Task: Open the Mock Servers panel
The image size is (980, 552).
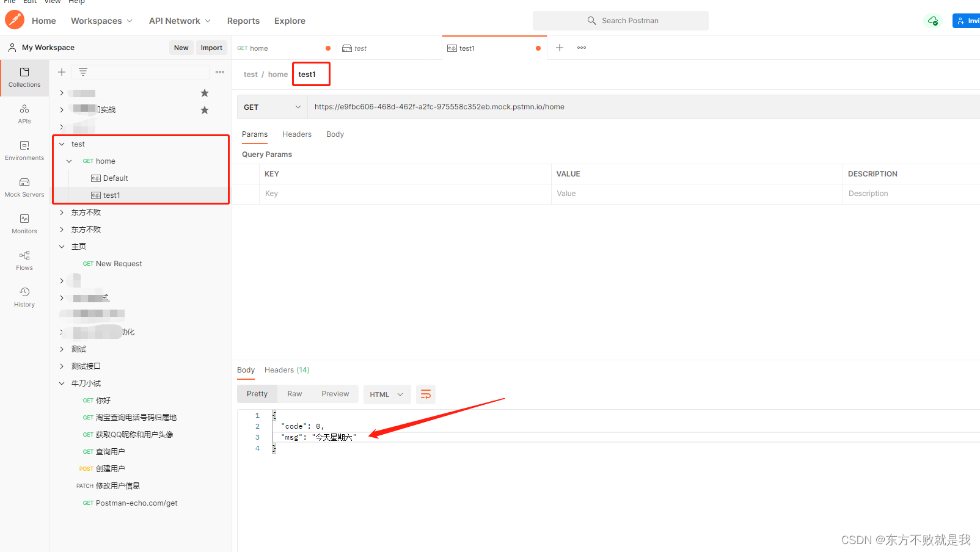Action: coord(24,187)
